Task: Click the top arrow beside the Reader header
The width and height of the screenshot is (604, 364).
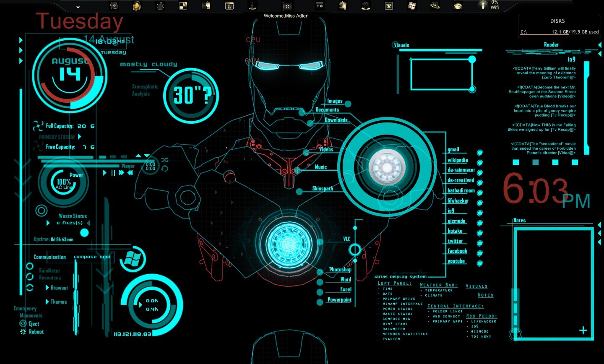Action: point(599,45)
